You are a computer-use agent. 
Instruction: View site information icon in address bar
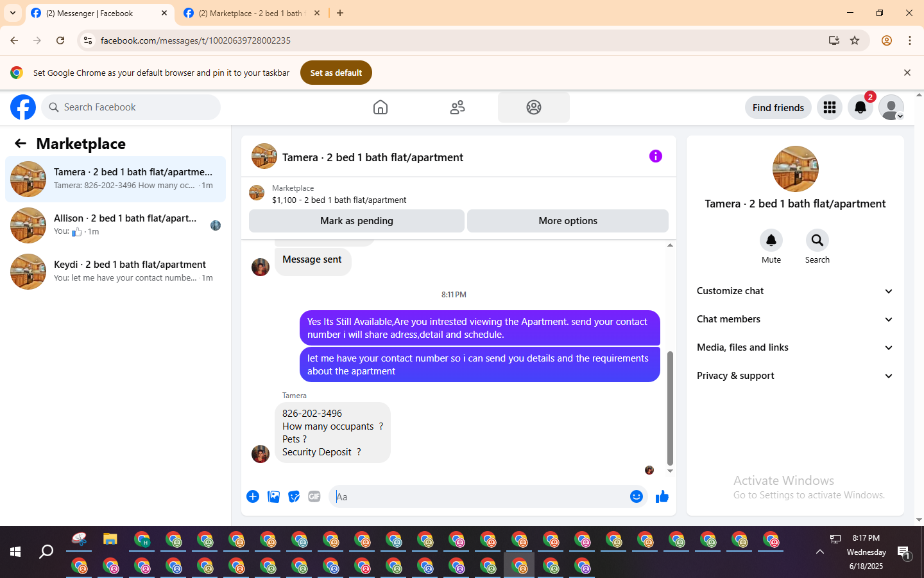[x=88, y=40]
